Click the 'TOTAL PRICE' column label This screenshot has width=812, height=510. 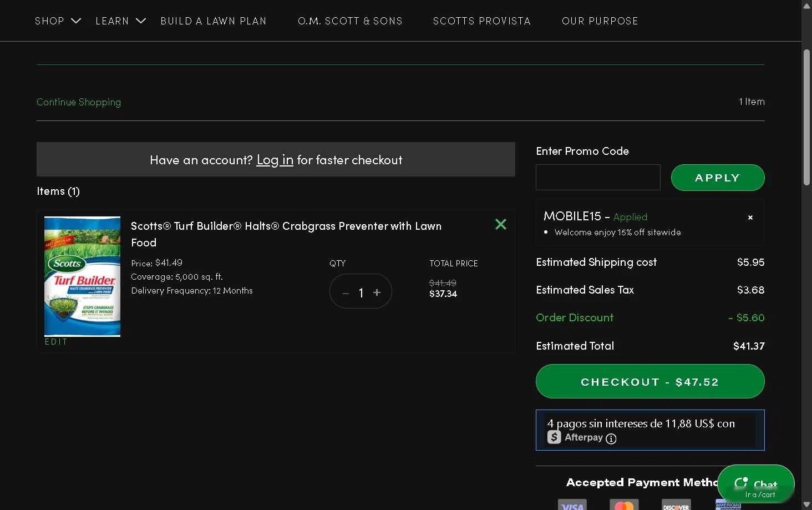[x=454, y=264]
